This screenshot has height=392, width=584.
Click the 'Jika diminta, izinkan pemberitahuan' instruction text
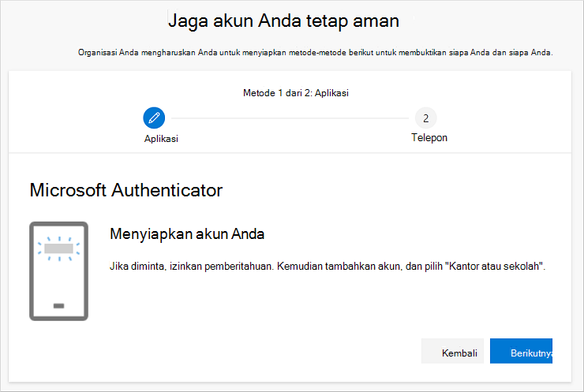tap(328, 266)
